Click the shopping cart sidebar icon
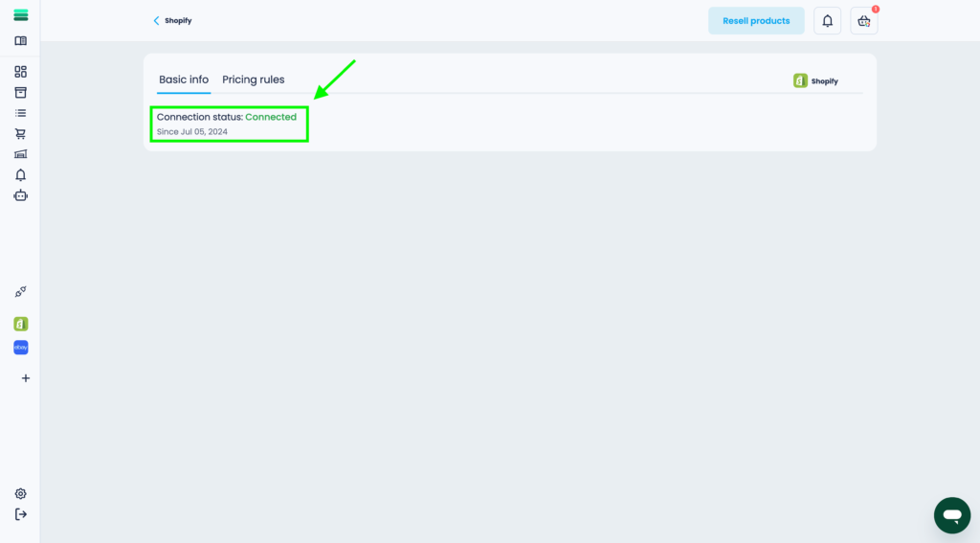Viewport: 980px width, 543px height. [x=20, y=134]
